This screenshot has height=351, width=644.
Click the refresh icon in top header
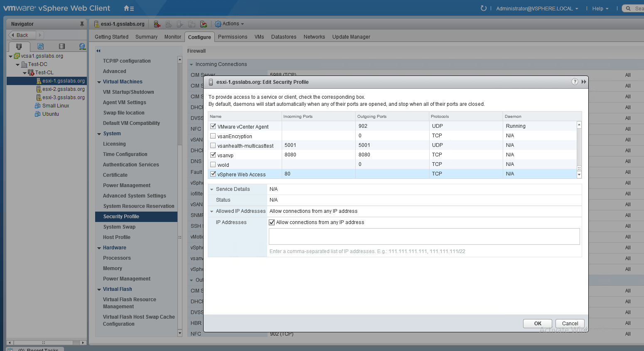[x=483, y=8]
